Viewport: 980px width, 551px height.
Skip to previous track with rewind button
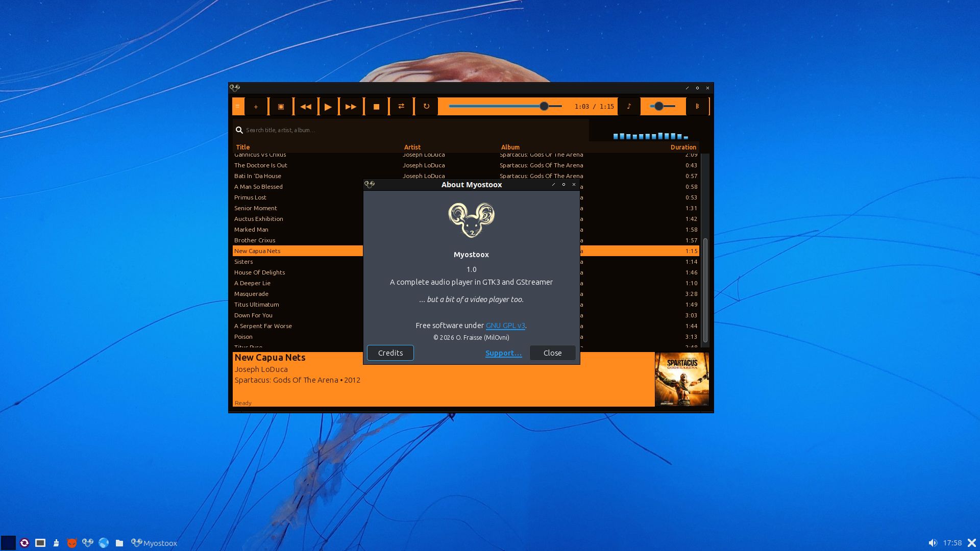tap(306, 106)
